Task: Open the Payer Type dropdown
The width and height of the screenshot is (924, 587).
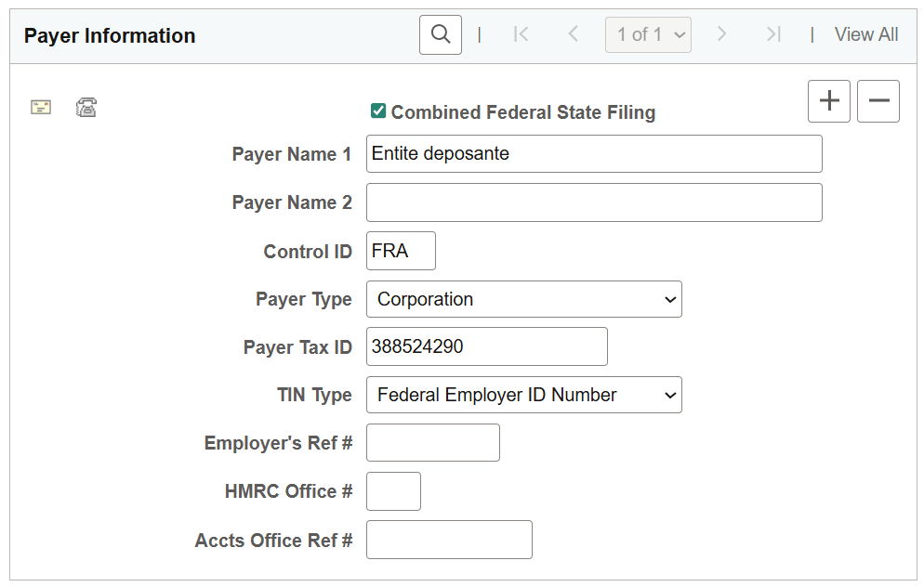Action: click(523, 299)
